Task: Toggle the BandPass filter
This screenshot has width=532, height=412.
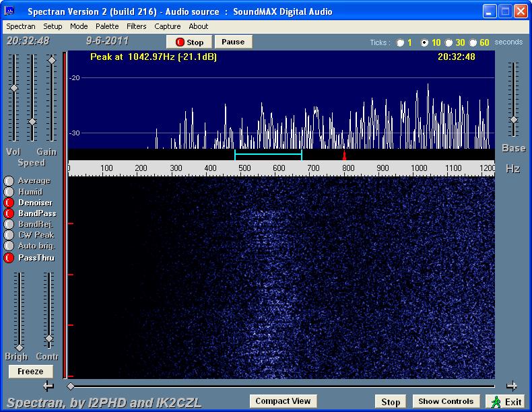Action: [9, 213]
